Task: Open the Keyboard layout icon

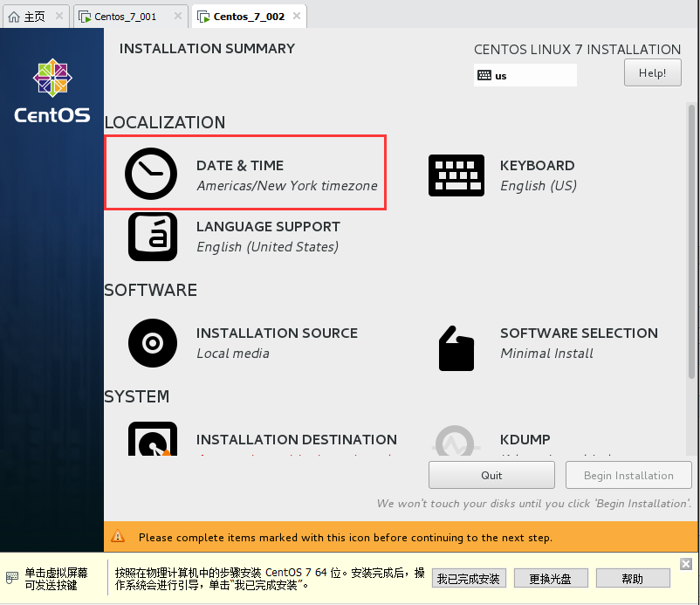Action: (456, 175)
